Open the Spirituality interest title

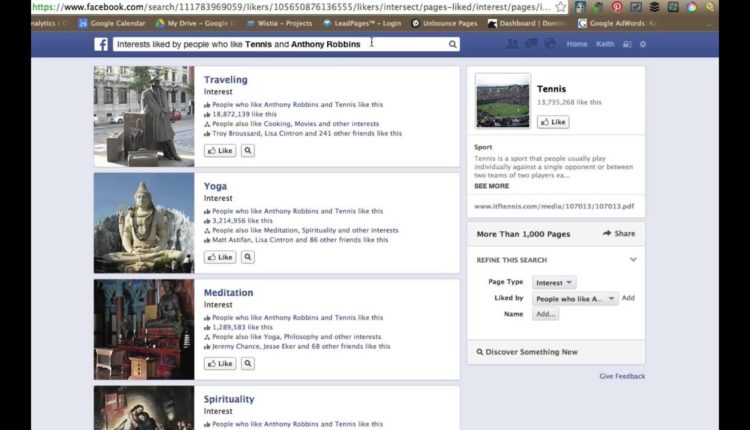click(229, 399)
